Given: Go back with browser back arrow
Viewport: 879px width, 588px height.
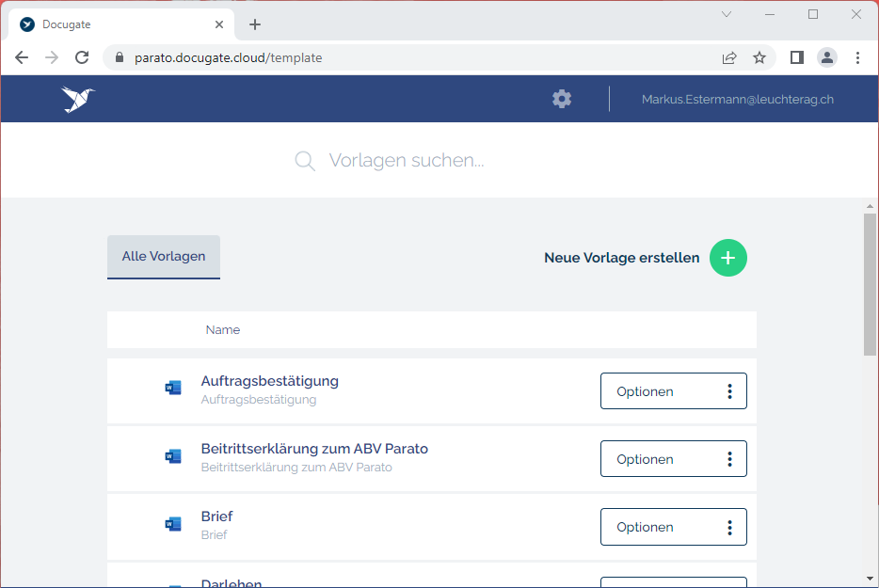Looking at the screenshot, I should tap(22, 57).
